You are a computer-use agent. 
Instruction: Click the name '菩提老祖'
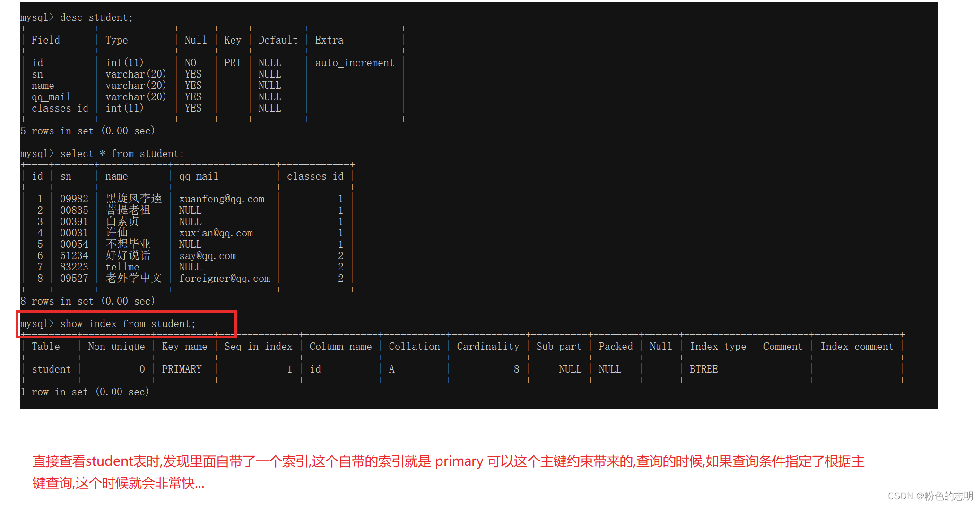pyautogui.click(x=128, y=210)
